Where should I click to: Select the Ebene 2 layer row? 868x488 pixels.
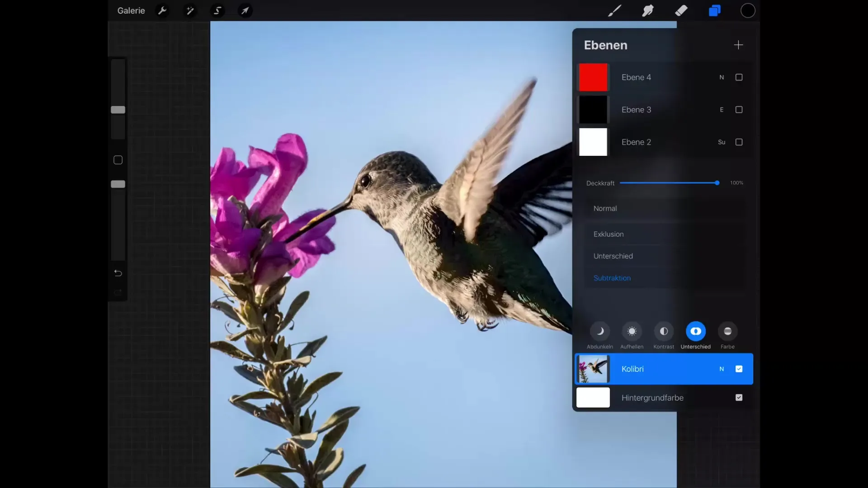point(664,142)
